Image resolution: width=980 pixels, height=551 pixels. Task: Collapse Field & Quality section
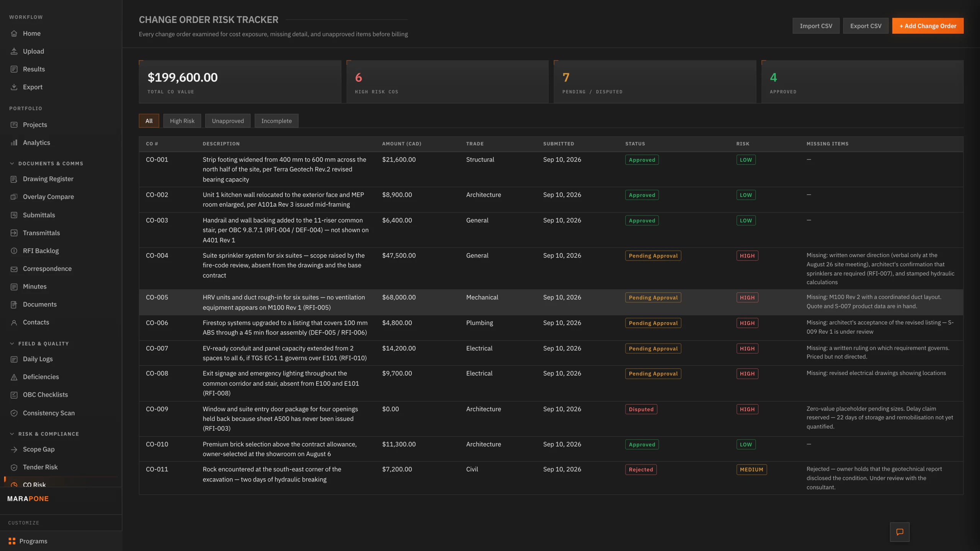[x=39, y=344]
